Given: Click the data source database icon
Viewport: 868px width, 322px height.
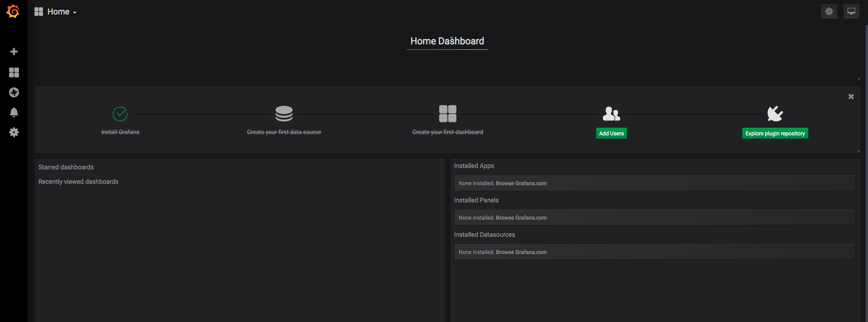Looking at the screenshot, I should (x=284, y=114).
